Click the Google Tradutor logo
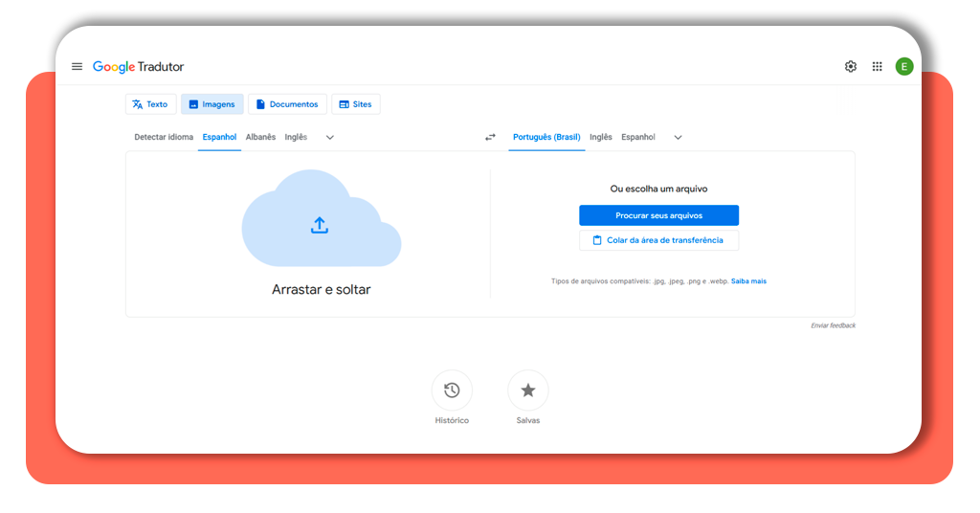Screen dimensions: 980x513 (138, 67)
